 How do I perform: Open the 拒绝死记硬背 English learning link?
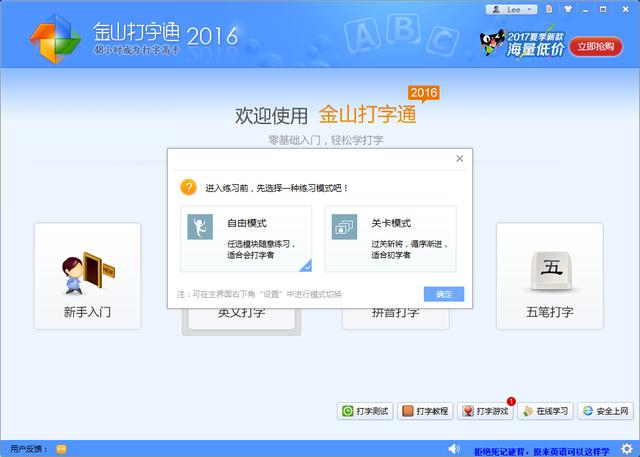pos(541,452)
